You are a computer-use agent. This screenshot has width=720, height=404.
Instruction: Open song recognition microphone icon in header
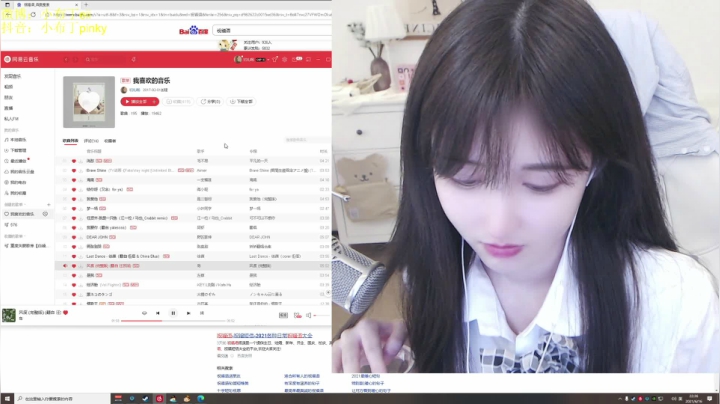click(134, 60)
